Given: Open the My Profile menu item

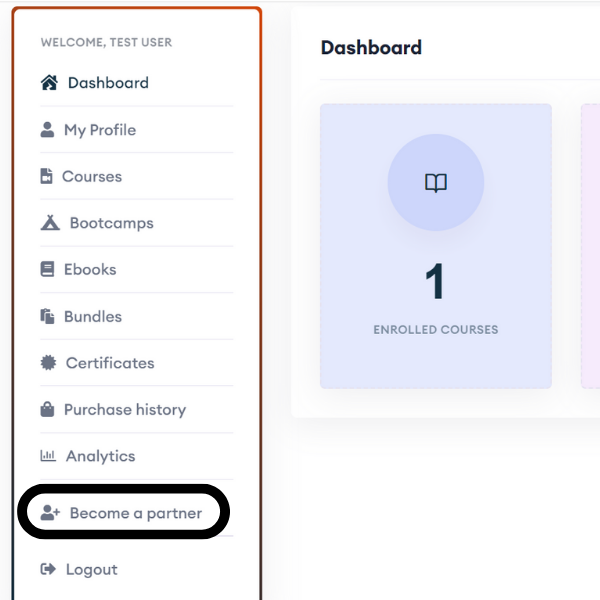Looking at the screenshot, I should (x=137, y=130).
